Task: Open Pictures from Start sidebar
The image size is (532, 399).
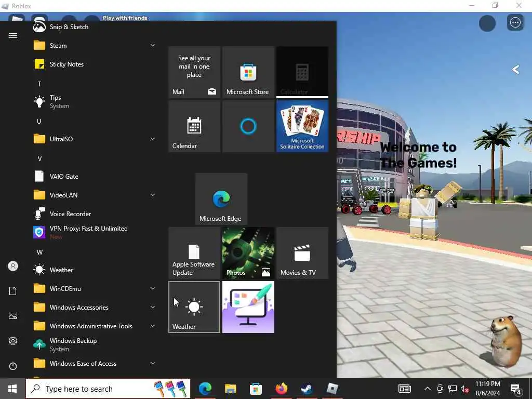Action: (x=13, y=316)
